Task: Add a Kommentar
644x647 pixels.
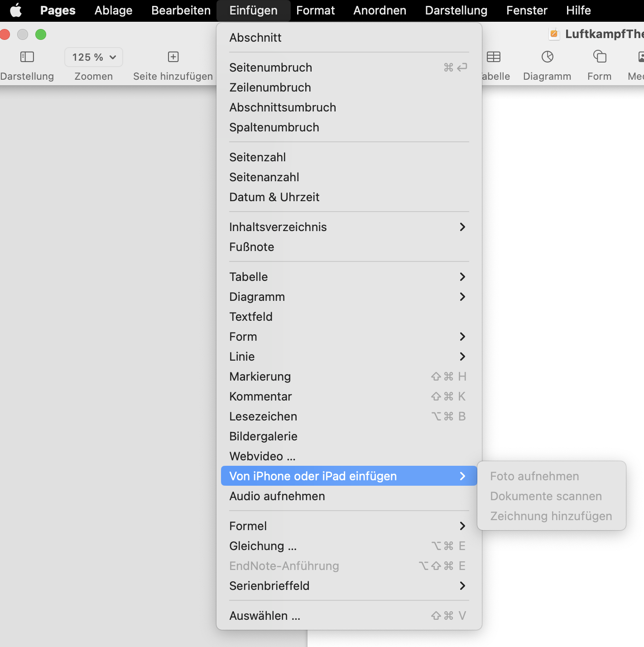Action: pyautogui.click(x=349, y=396)
